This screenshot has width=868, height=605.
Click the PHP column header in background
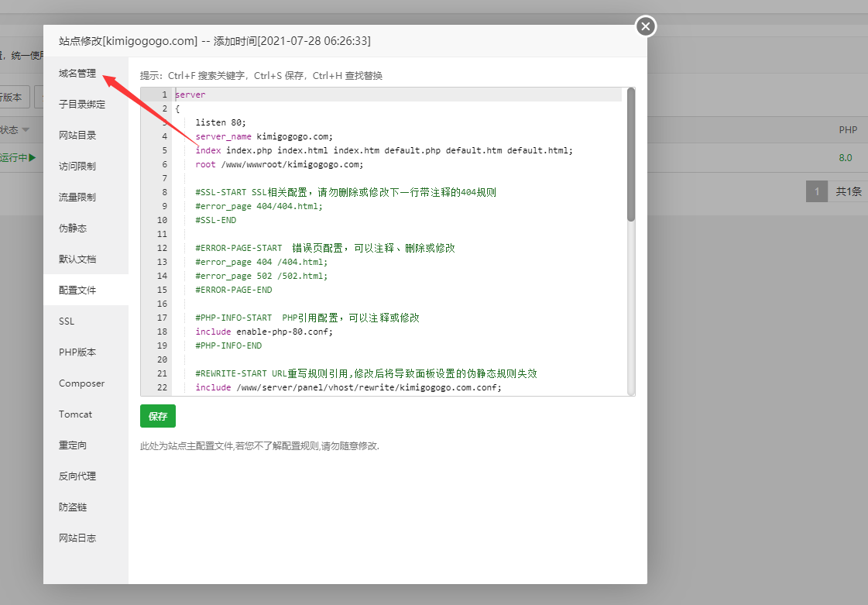click(x=848, y=130)
